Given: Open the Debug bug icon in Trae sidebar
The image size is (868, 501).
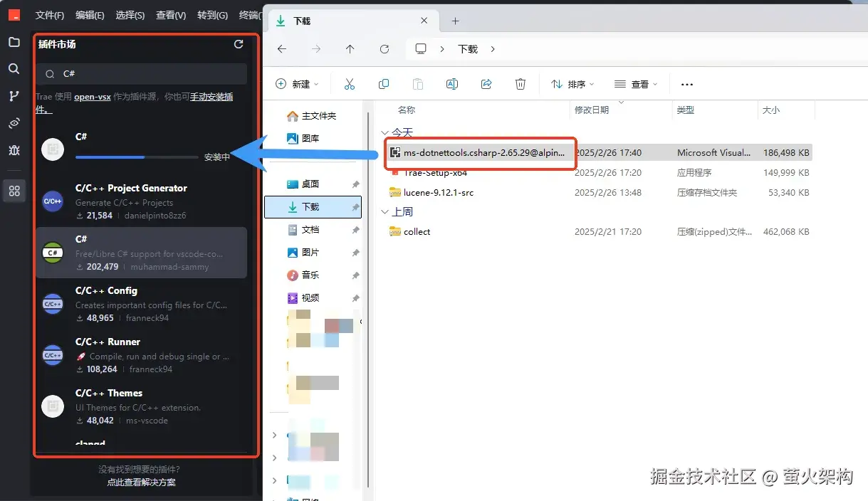Looking at the screenshot, I should [x=14, y=150].
